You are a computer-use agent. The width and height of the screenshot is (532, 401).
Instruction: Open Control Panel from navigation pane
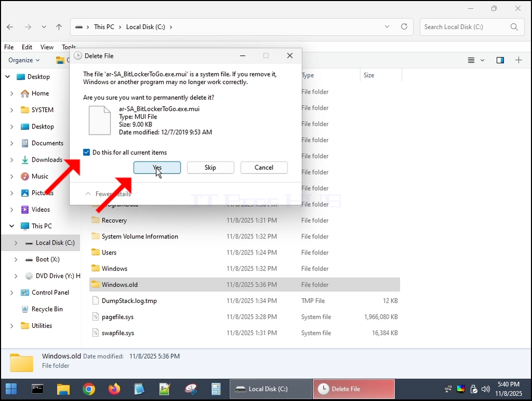point(50,292)
